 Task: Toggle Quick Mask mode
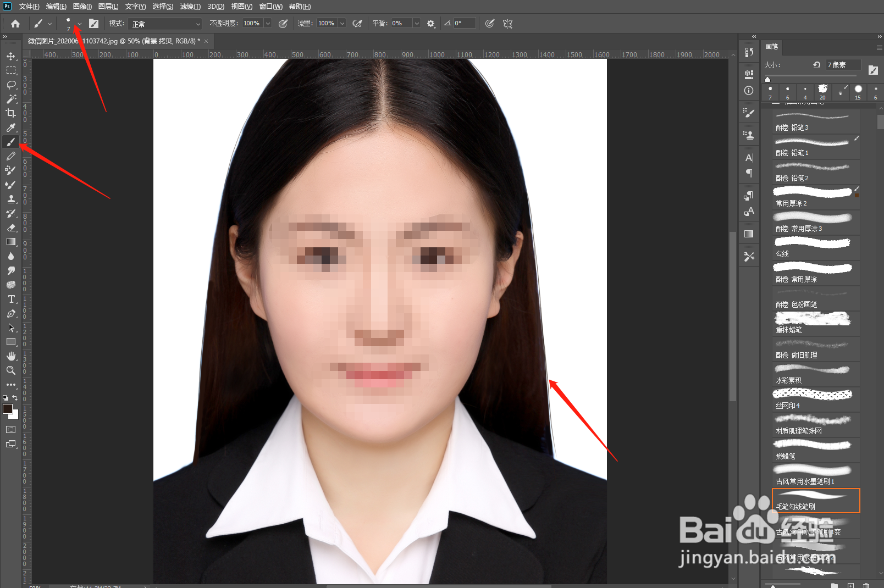click(11, 429)
